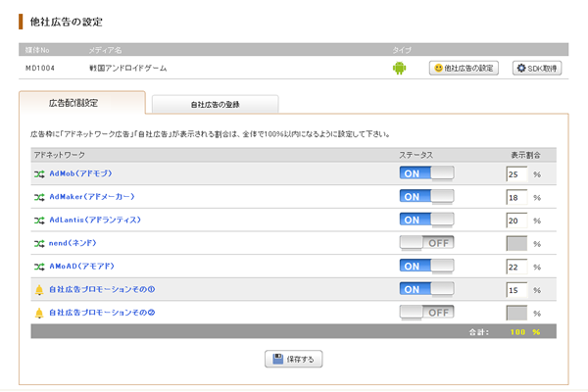Click the shuffle icon beside AdMob
This screenshot has width=588, height=392.
click(x=39, y=172)
